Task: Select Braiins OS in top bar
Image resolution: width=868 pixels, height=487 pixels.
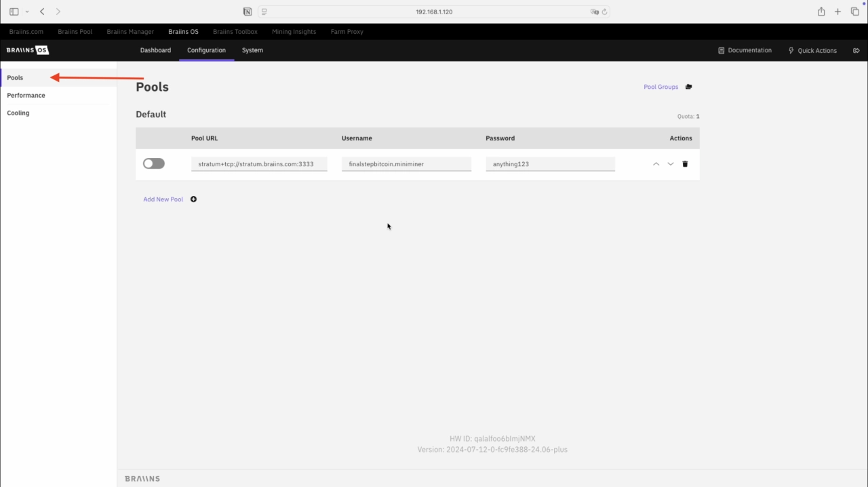Action: click(x=184, y=32)
